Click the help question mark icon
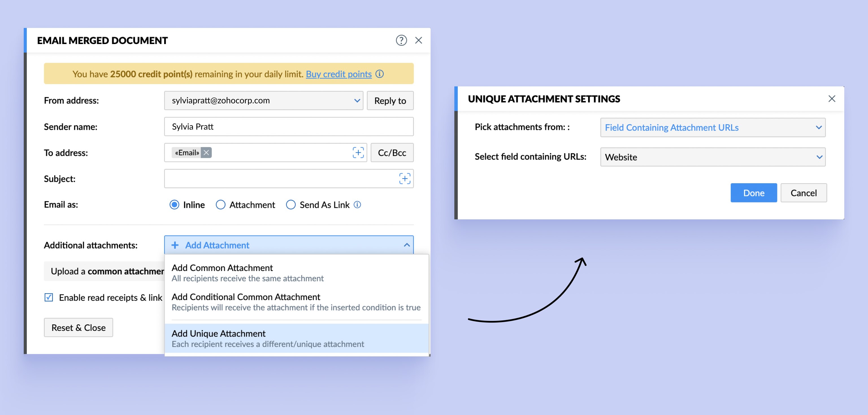Viewport: 868px width, 415px height. click(x=401, y=40)
